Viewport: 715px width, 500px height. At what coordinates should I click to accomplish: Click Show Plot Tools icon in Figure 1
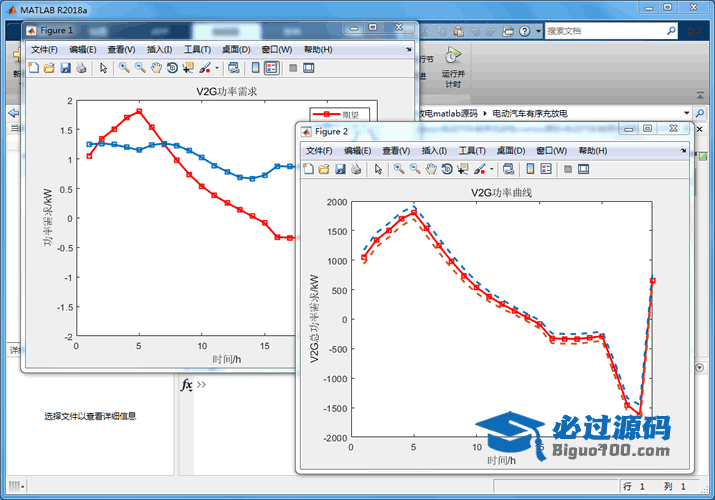[309, 68]
